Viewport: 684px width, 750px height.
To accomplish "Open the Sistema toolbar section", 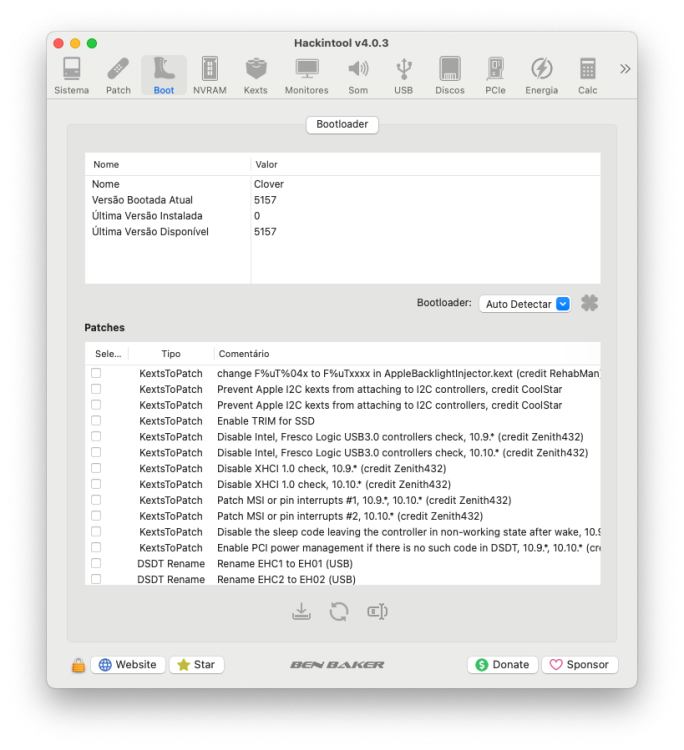I will pyautogui.click(x=71, y=76).
